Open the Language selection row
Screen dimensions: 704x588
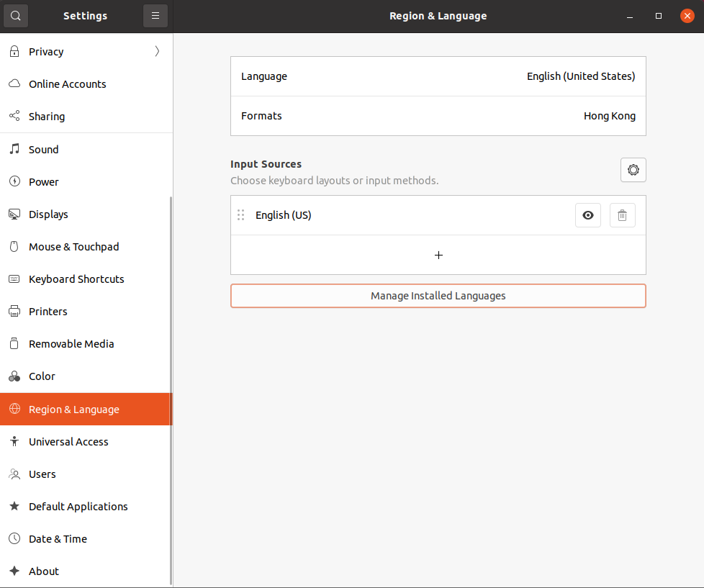[x=438, y=76]
